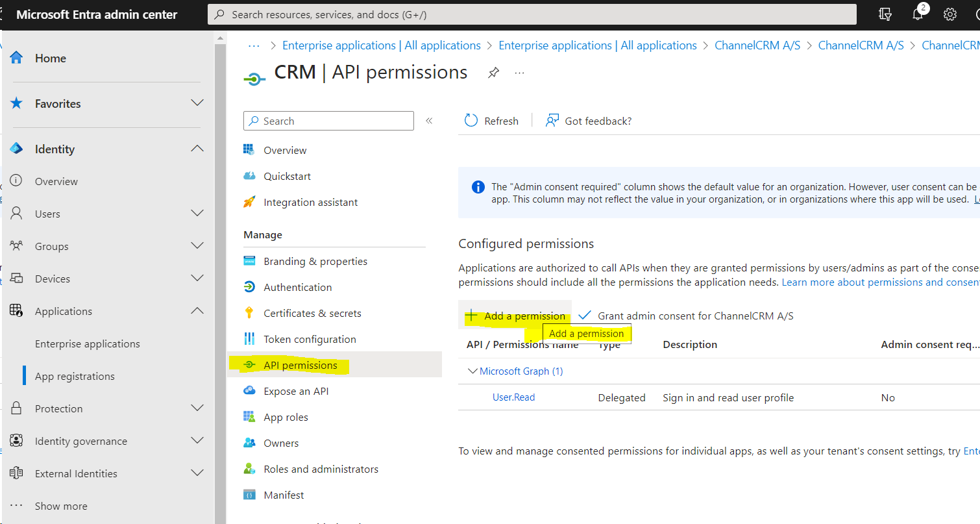The width and height of the screenshot is (980, 524).
Task: Click the Manifest file icon
Action: (249, 495)
